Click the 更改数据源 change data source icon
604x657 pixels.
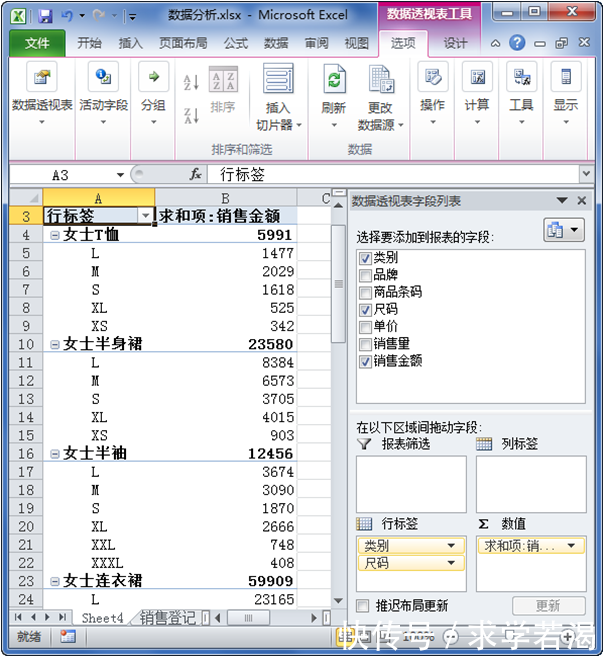[x=381, y=78]
